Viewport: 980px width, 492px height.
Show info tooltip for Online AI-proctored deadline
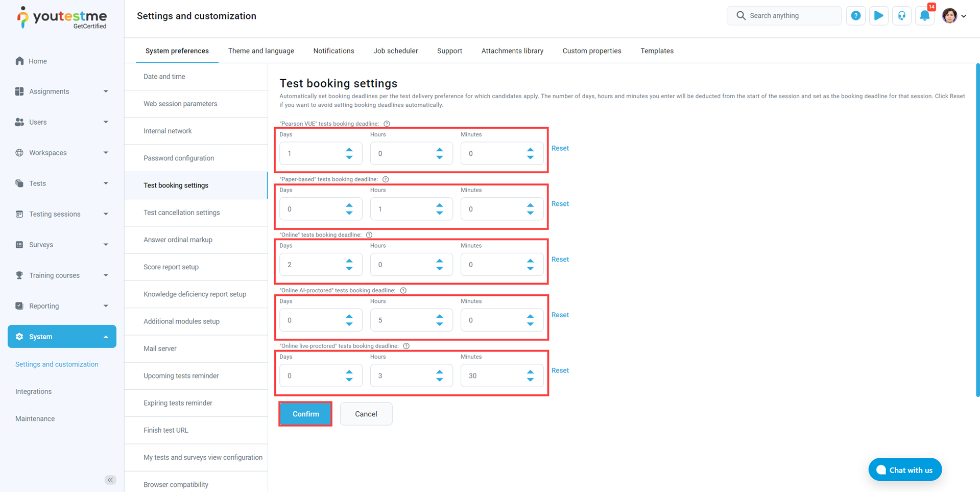click(403, 291)
